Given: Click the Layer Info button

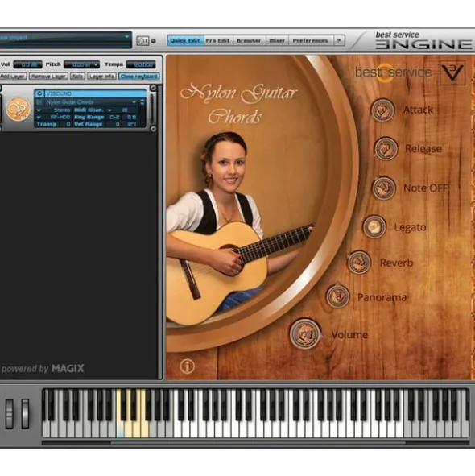Looking at the screenshot, I should (x=101, y=77).
